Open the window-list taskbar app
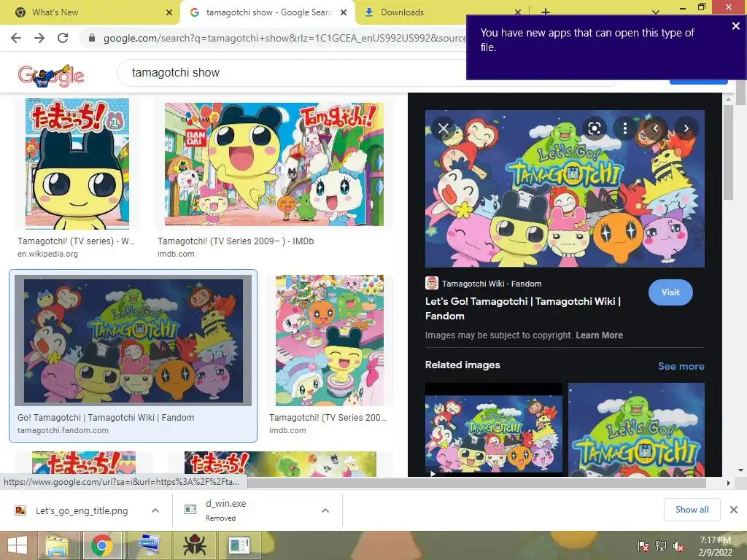 tap(239, 545)
